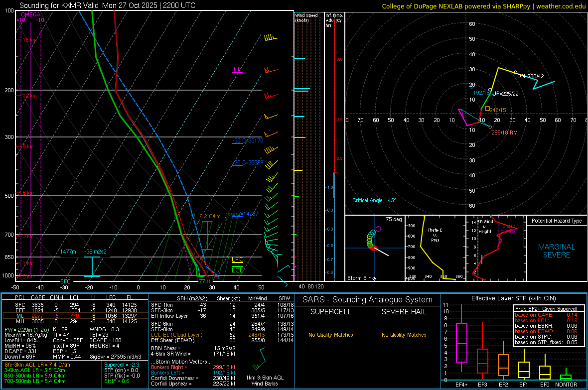Click the 'DCAPE = 331' value
The height and width of the screenshot is (390, 588).
(20, 351)
